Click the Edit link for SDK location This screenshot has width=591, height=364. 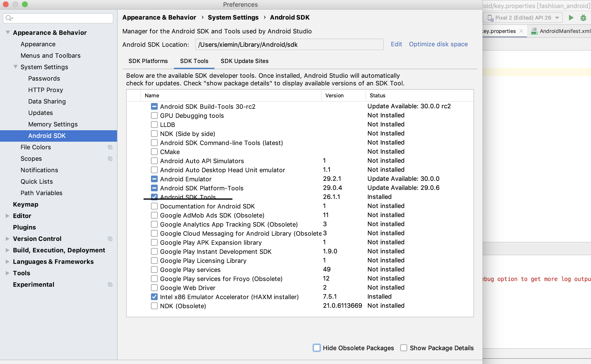pos(396,44)
